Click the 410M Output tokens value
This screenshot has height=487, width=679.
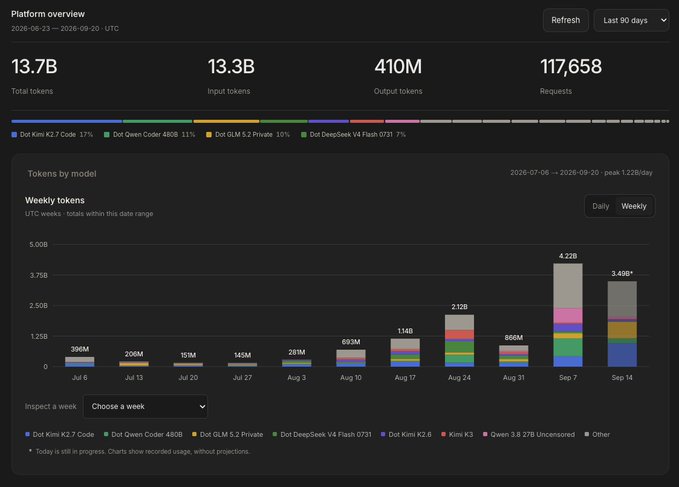pos(398,67)
